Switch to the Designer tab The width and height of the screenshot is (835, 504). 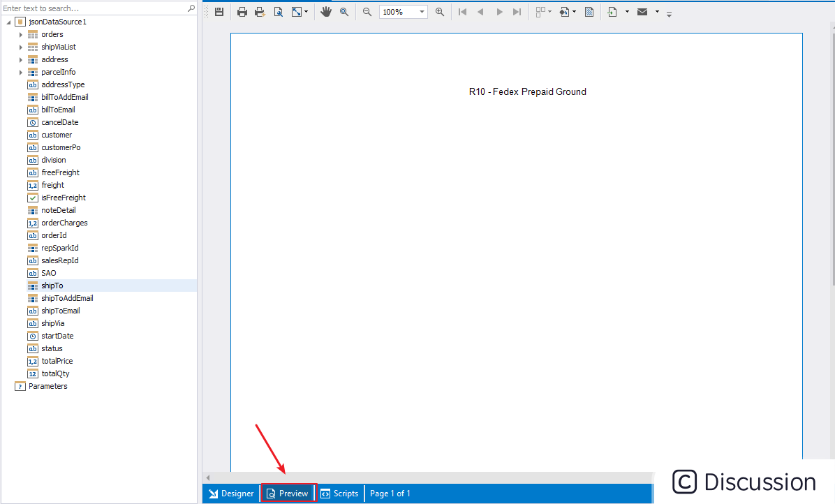(231, 494)
